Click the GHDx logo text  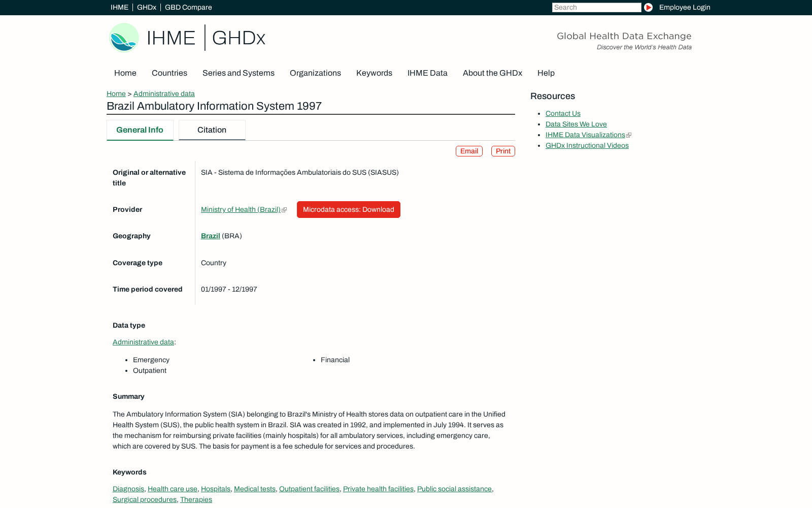(x=239, y=38)
